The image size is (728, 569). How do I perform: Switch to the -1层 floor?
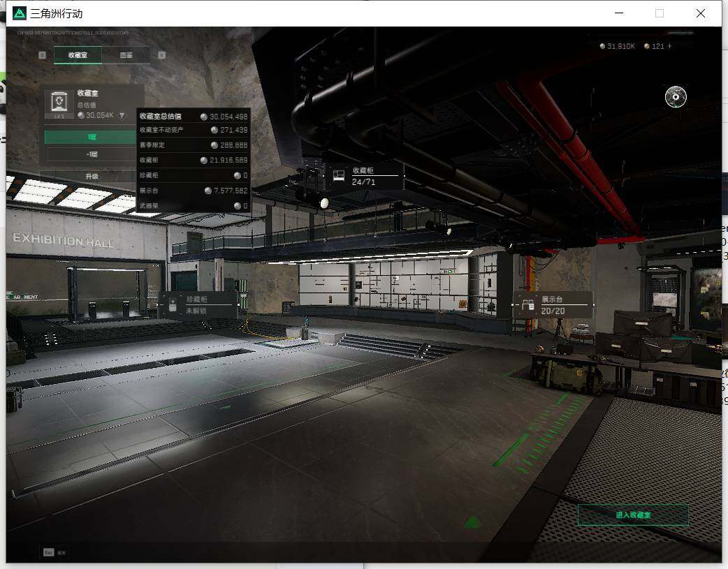coord(91,154)
